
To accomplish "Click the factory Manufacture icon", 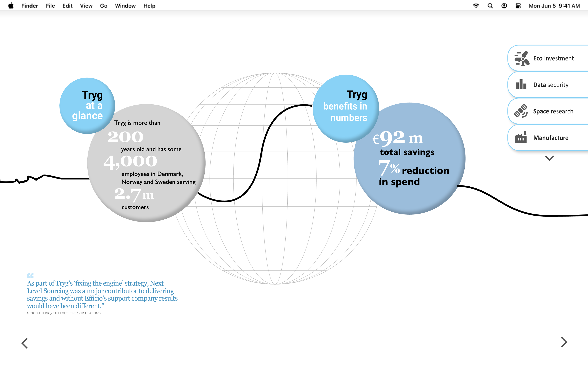I will click(x=521, y=137).
